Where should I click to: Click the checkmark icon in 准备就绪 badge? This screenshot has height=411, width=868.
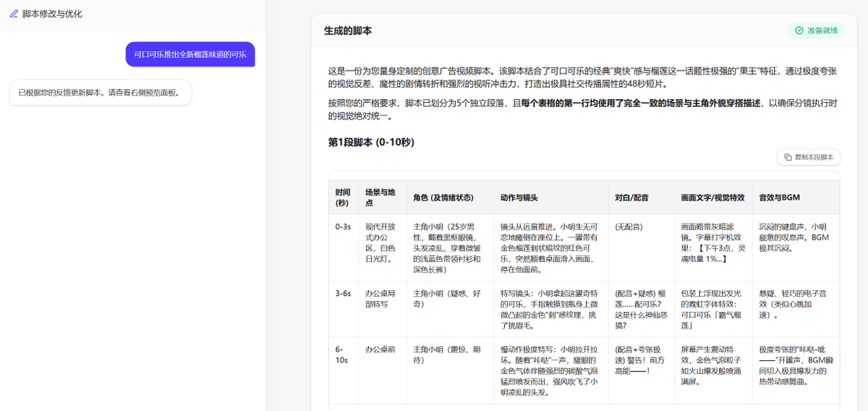click(799, 30)
